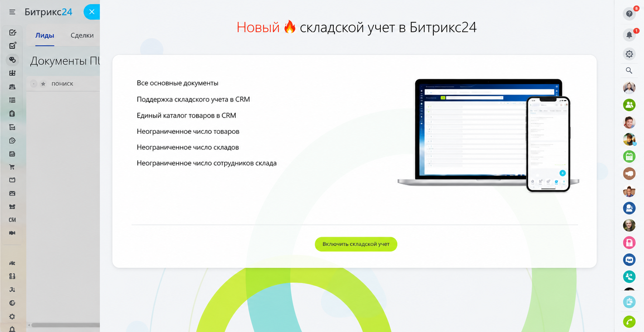Open the brown megaphone icon in right panel
The height and width of the screenshot is (332, 644).
[x=629, y=174]
